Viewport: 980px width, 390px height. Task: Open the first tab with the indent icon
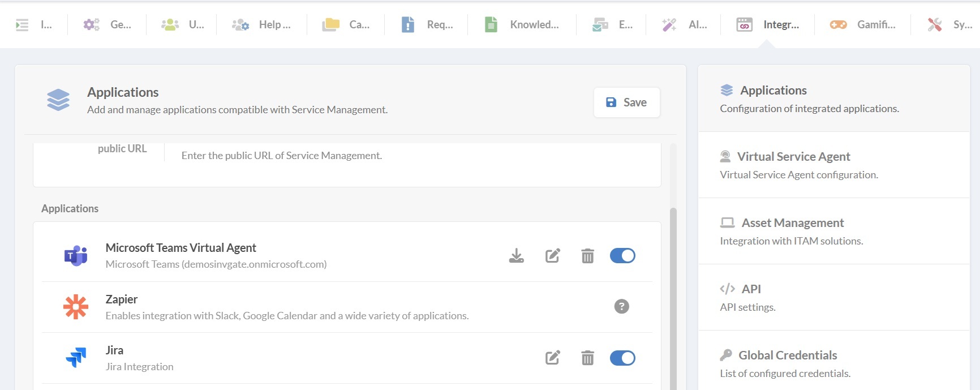33,25
